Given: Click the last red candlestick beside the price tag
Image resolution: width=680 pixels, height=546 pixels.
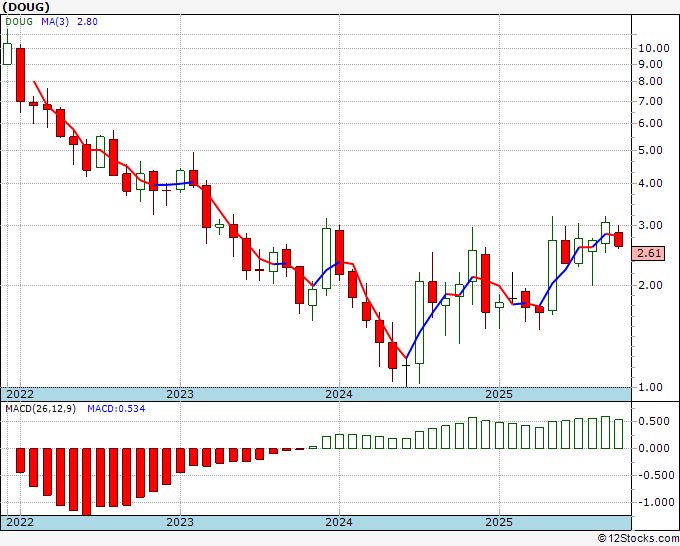Looking at the screenshot, I should (x=618, y=240).
